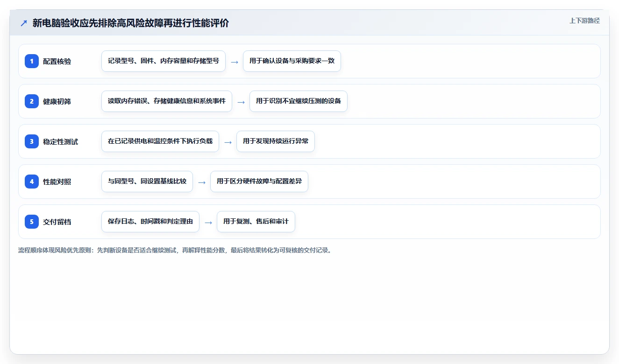This screenshot has width=619, height=364.
Task: Click the box 读取内存错误、存储健康信息和系统事件
Action: pos(167,101)
